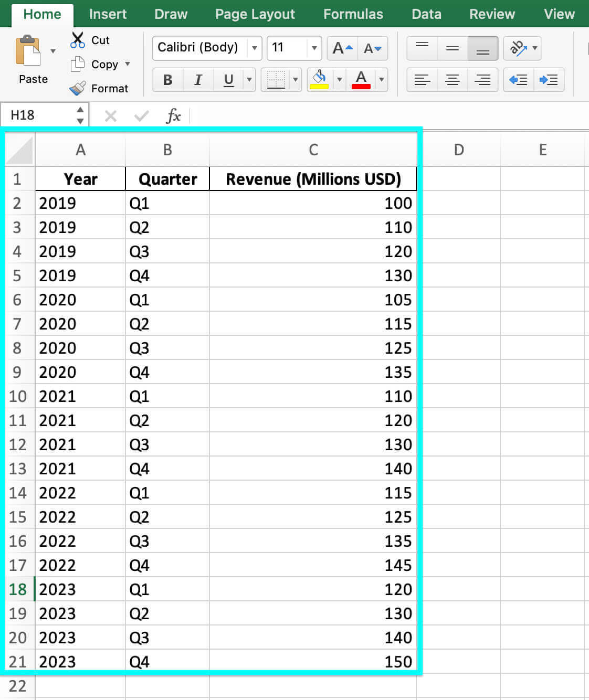Align text to middle vertically
The height and width of the screenshot is (700, 589).
(x=453, y=48)
